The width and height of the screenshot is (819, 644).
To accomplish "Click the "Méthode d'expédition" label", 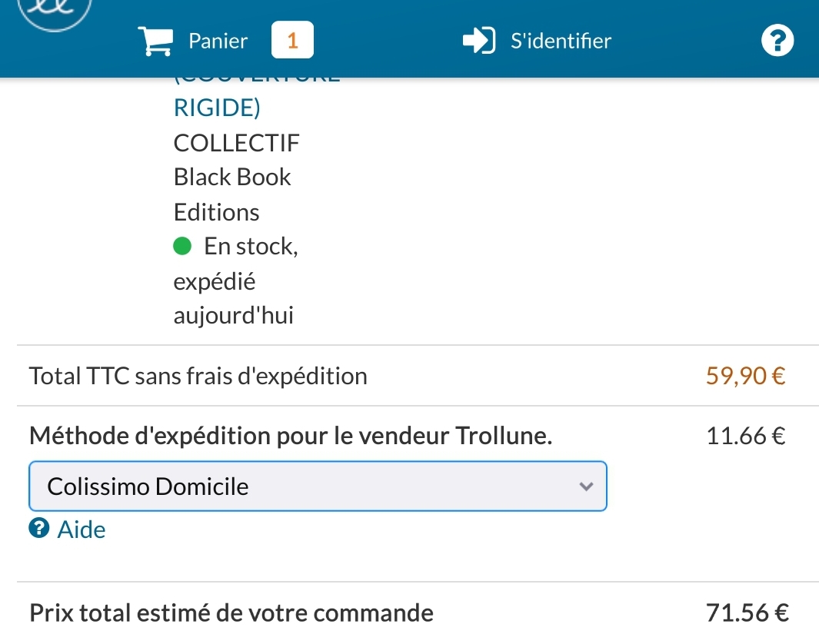I will coord(291,437).
